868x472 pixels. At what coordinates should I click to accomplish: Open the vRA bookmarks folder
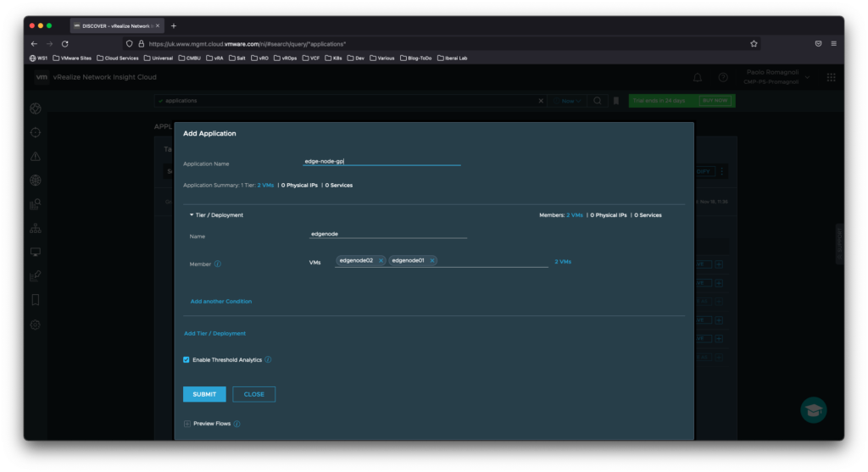tap(214, 58)
